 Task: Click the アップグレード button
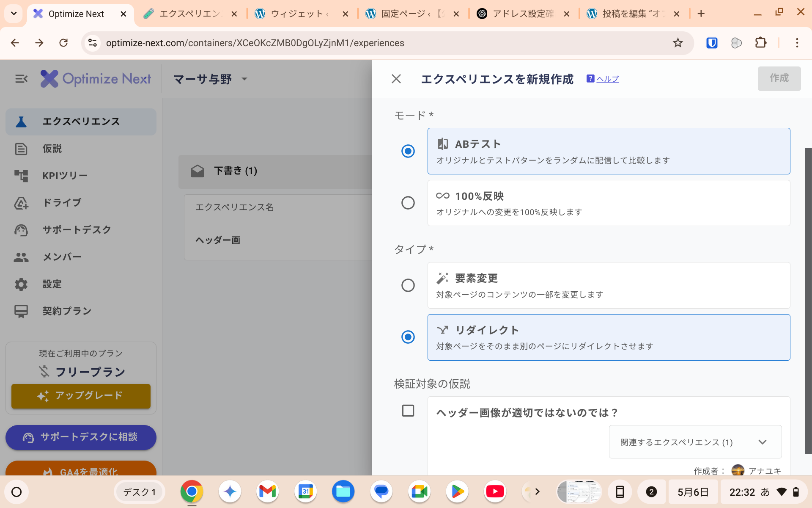click(81, 396)
